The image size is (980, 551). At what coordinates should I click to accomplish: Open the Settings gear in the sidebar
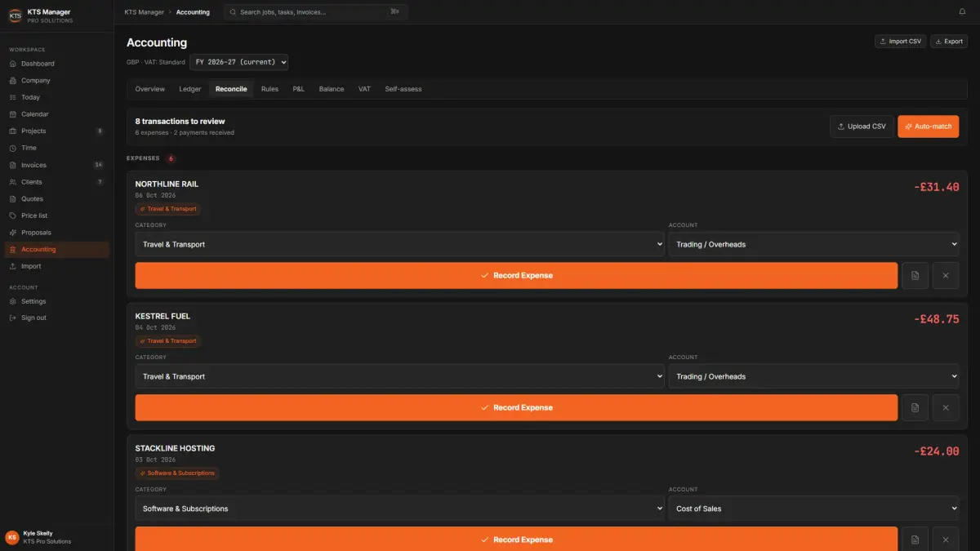[x=13, y=301]
